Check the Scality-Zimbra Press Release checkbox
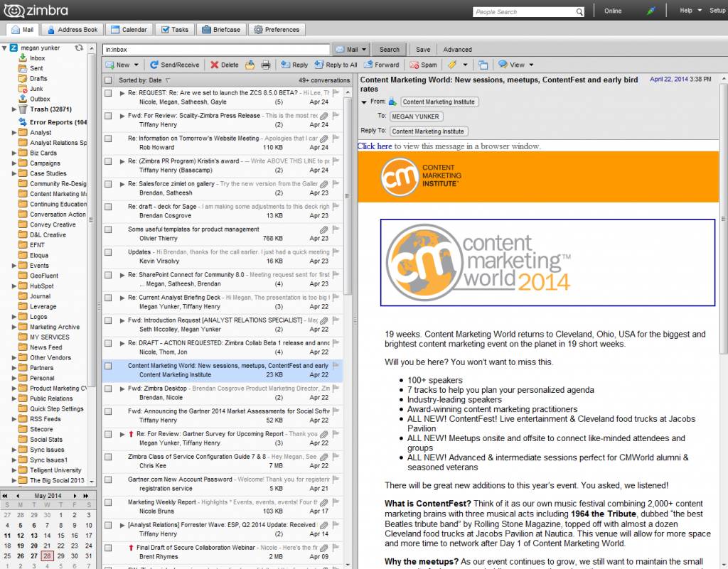 click(x=108, y=116)
